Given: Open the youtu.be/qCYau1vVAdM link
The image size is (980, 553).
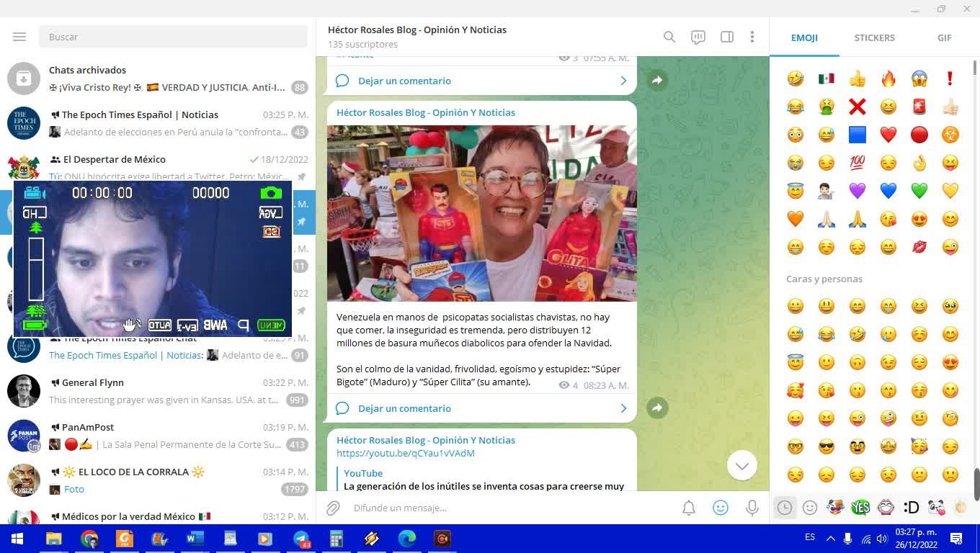Looking at the screenshot, I should click(x=406, y=453).
